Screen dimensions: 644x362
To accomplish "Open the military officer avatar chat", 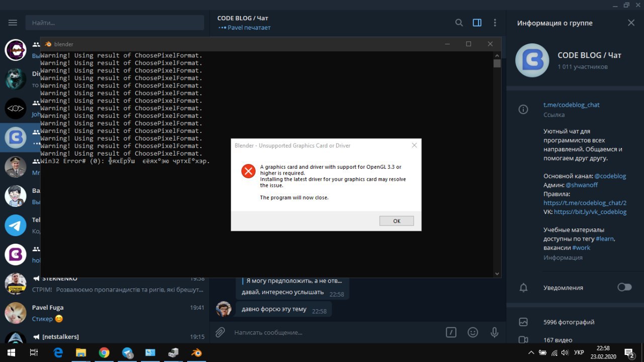I will pyautogui.click(x=16, y=167).
